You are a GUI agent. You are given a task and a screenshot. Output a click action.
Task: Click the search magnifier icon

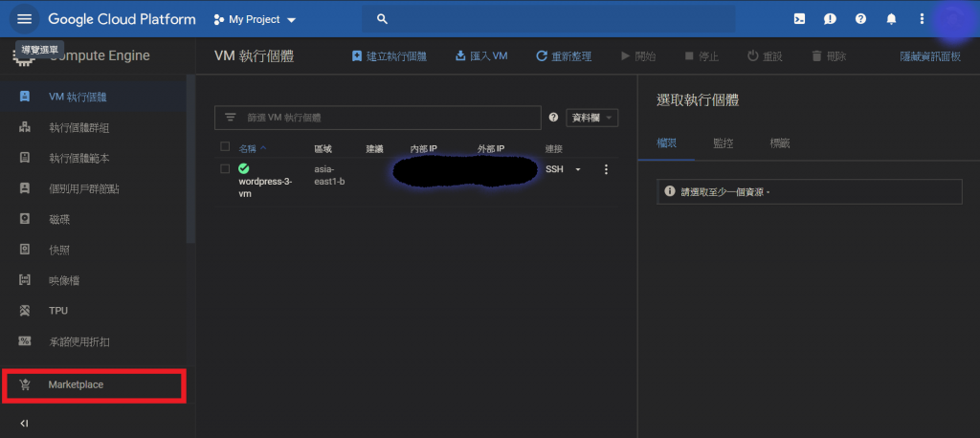[383, 19]
